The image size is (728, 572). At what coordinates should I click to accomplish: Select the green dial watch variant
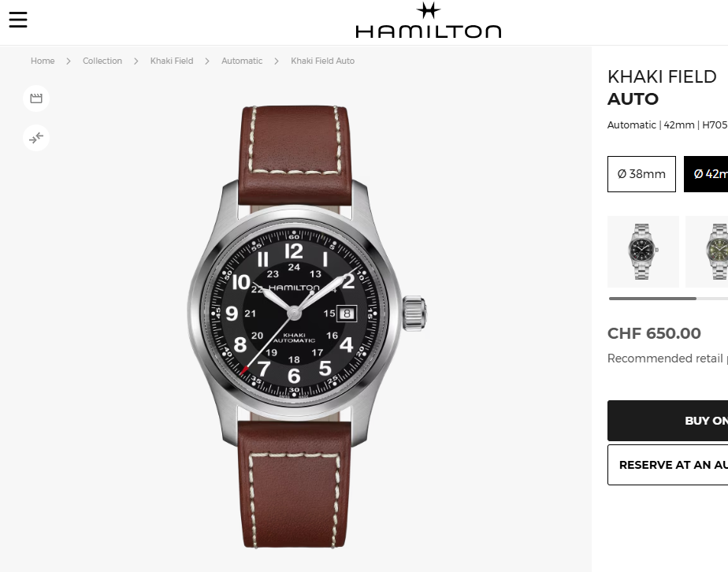click(707, 251)
